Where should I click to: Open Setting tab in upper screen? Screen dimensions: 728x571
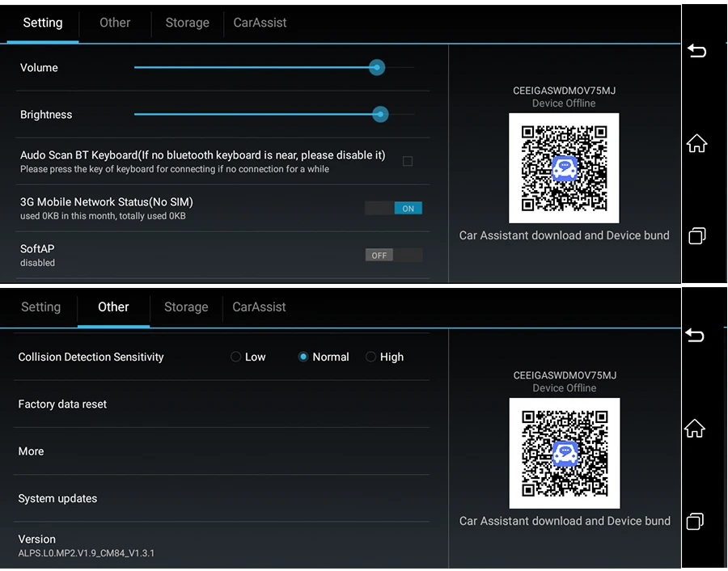43,23
